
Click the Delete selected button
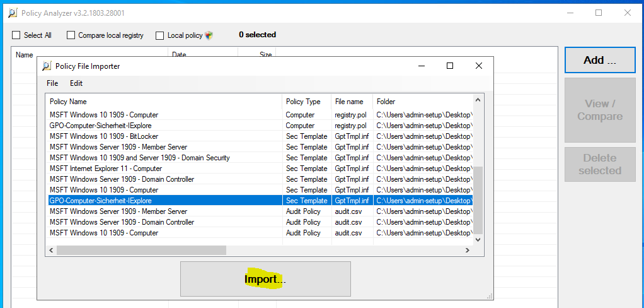(600, 164)
